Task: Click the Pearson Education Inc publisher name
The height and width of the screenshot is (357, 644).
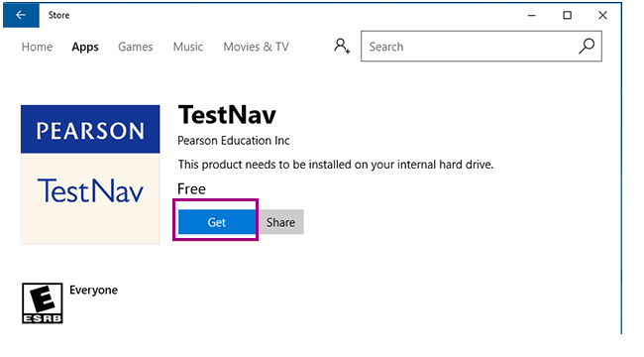Action: click(x=234, y=141)
